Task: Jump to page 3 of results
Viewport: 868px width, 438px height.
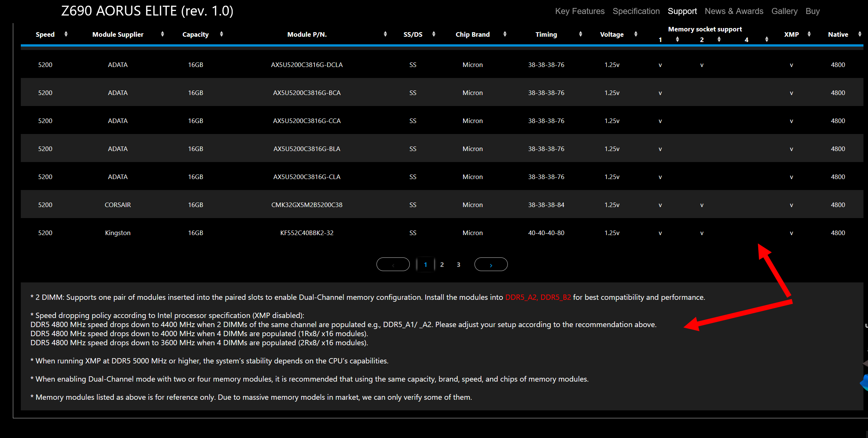Action: pyautogui.click(x=459, y=265)
